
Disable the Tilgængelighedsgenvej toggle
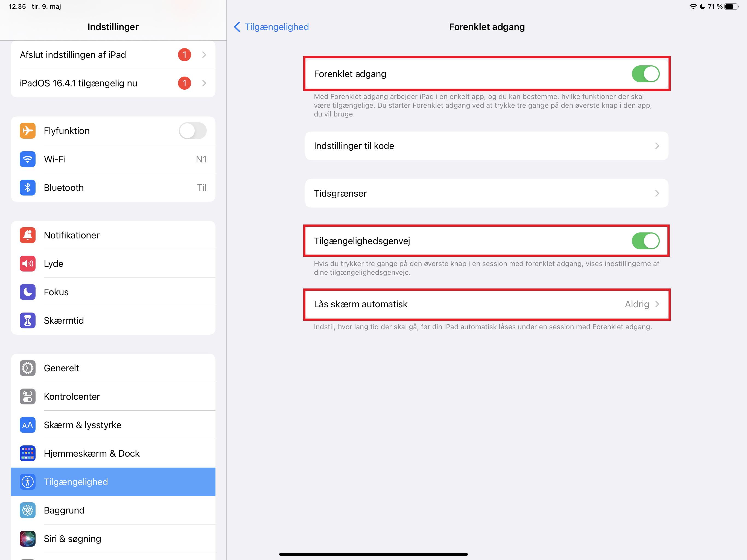[x=645, y=241]
